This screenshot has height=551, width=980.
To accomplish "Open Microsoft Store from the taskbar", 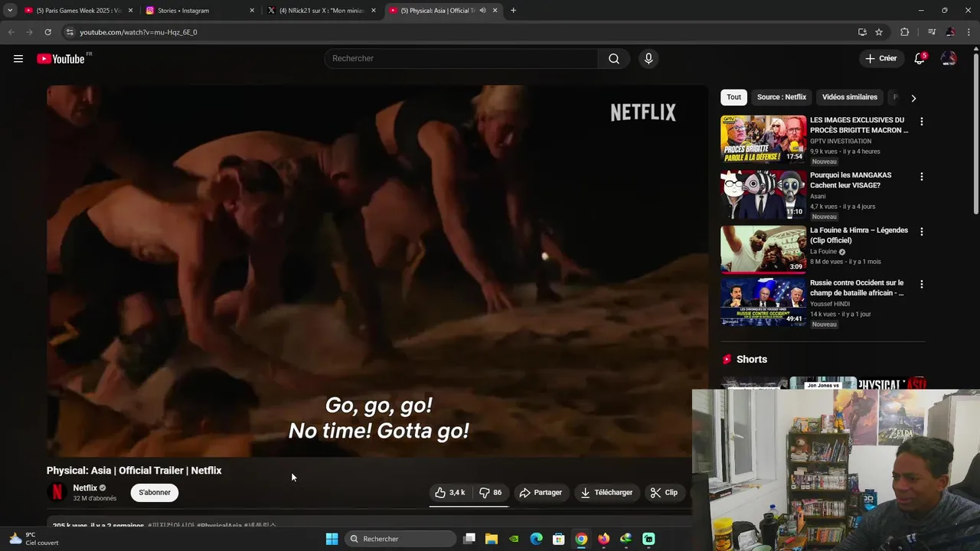I will click(x=559, y=539).
